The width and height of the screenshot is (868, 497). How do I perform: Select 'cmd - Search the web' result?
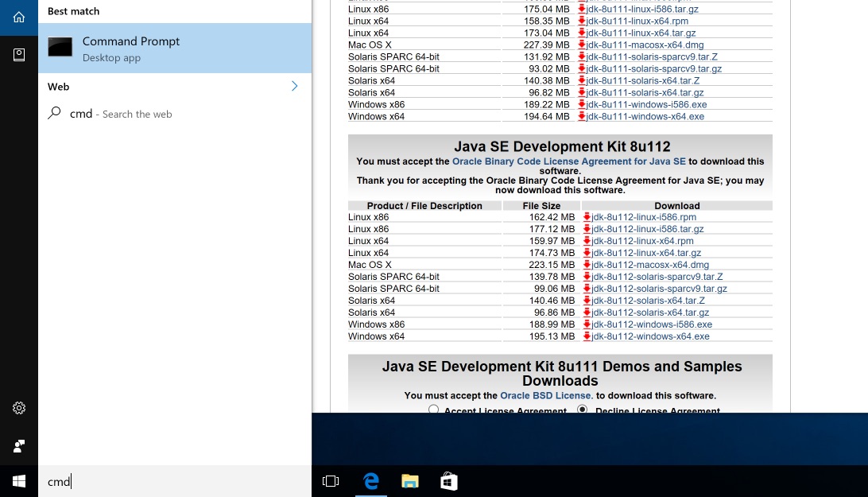click(x=175, y=114)
